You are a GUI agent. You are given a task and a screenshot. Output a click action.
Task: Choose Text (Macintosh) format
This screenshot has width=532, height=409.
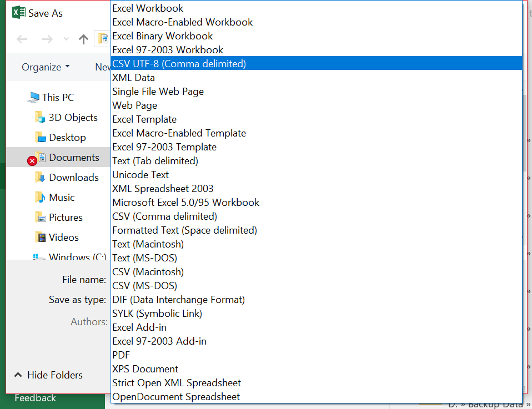pos(316,244)
